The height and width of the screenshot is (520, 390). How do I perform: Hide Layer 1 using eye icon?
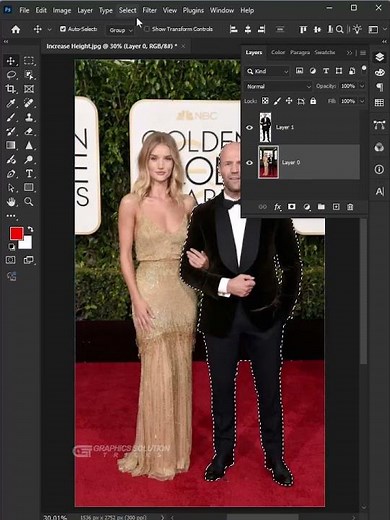[x=249, y=127]
